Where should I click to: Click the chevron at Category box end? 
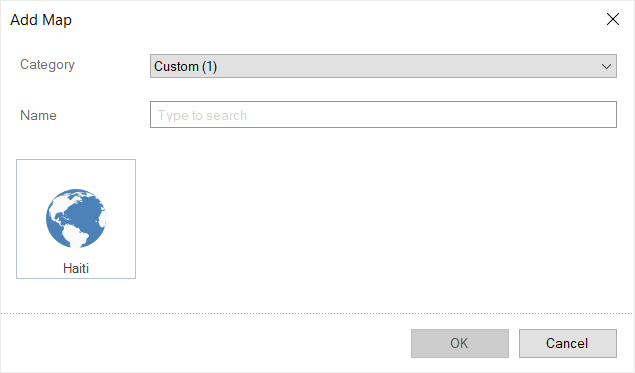pos(606,66)
